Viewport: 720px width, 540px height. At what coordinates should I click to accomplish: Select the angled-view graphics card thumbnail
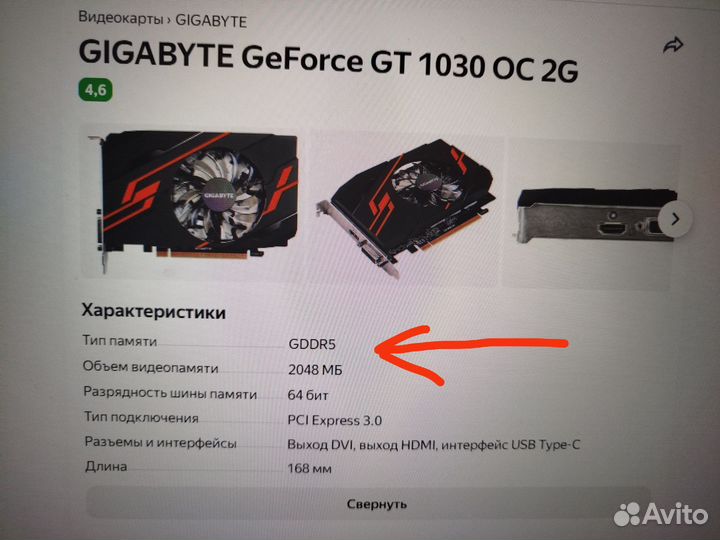[x=406, y=209]
